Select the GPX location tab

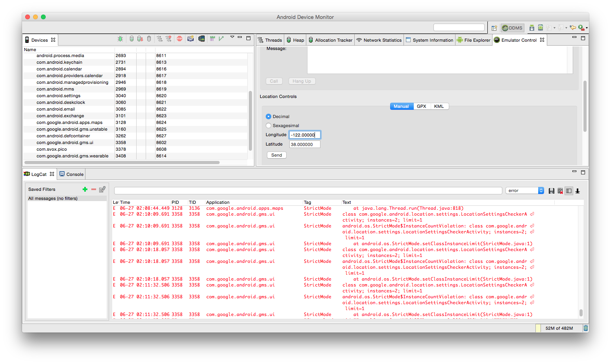coord(422,106)
